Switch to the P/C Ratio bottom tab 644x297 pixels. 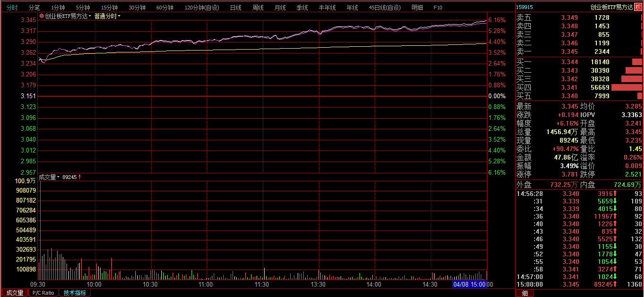(43, 293)
